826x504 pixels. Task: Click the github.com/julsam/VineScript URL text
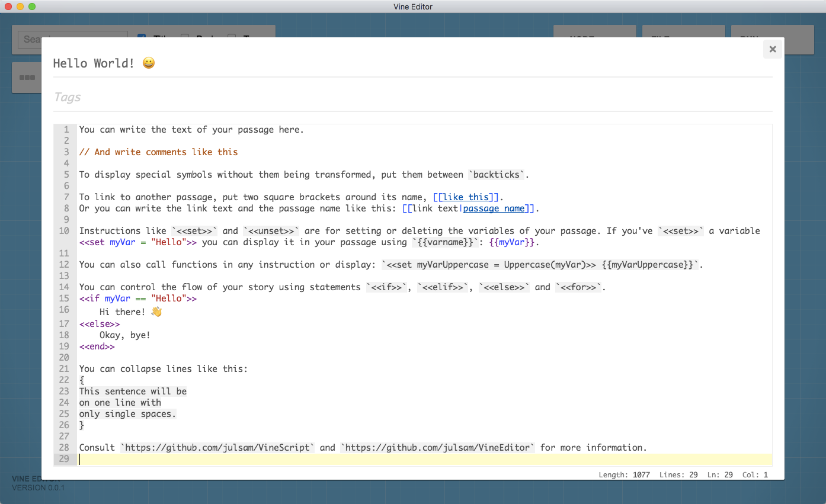click(217, 448)
